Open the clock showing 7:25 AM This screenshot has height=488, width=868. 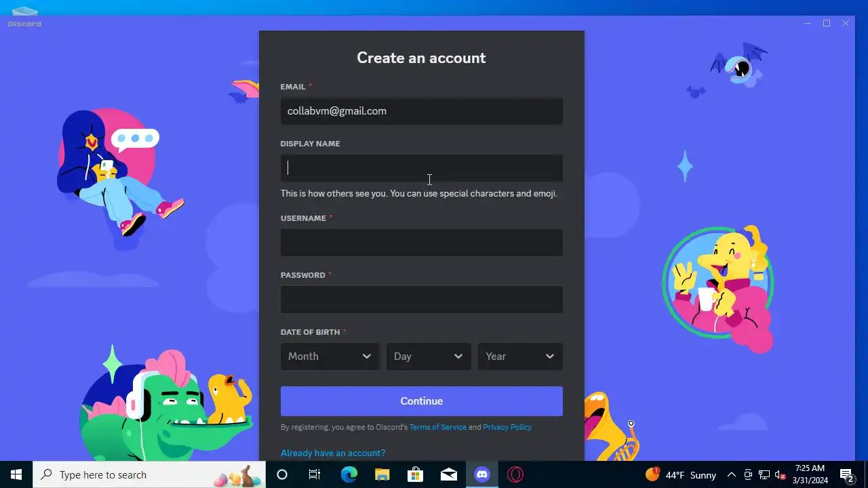tap(810, 474)
